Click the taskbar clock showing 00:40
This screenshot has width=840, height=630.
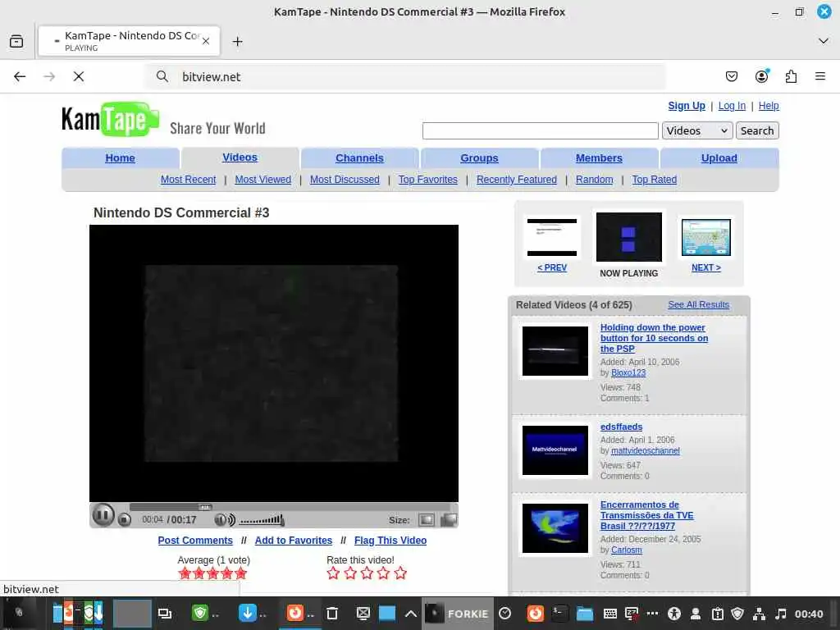point(808,614)
